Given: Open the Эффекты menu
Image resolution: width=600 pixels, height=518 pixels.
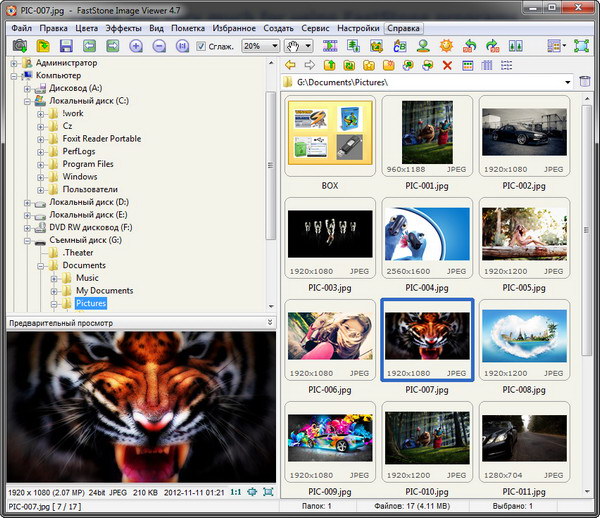Looking at the screenshot, I should click(x=124, y=28).
